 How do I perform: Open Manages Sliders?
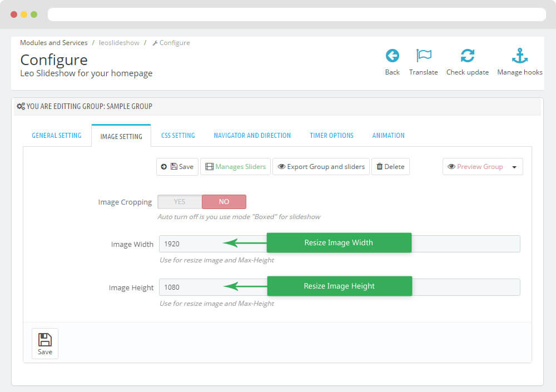coord(235,167)
